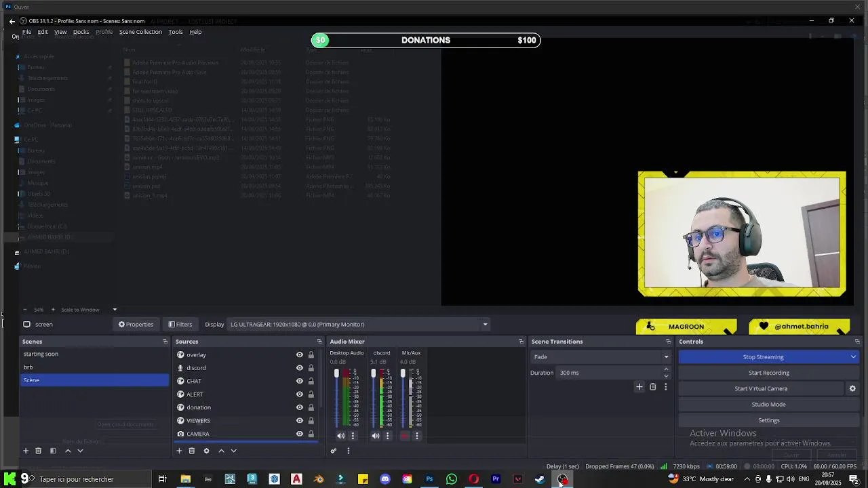Increase transition duration with up stepper
This screenshot has width=868, height=488.
coord(666,369)
